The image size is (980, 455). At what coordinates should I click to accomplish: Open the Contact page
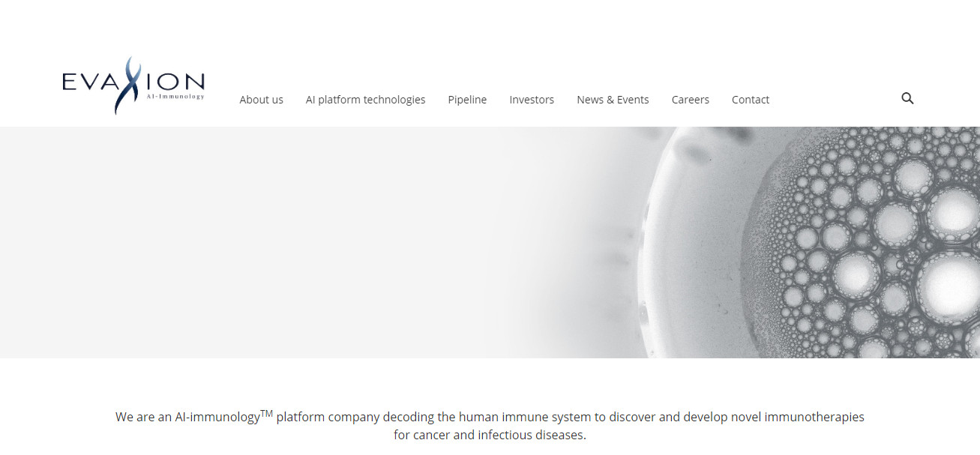(750, 99)
